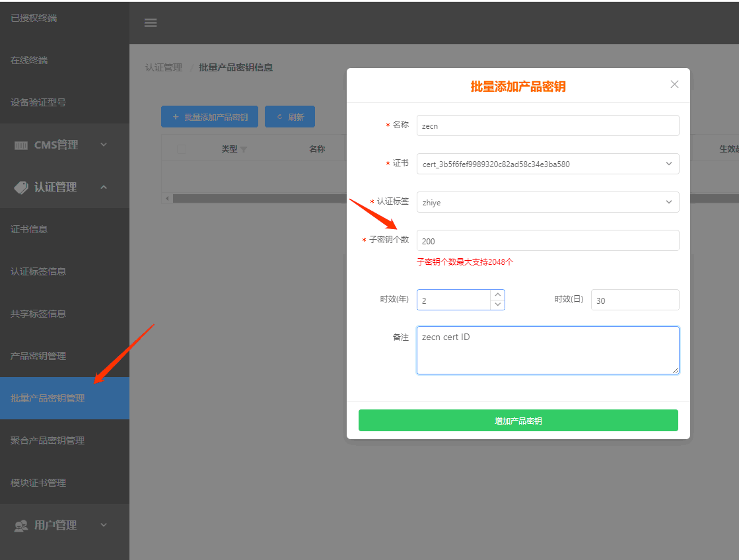Click the horizontal scrollbar left arrow
This screenshot has height=560, width=739.
point(167,198)
